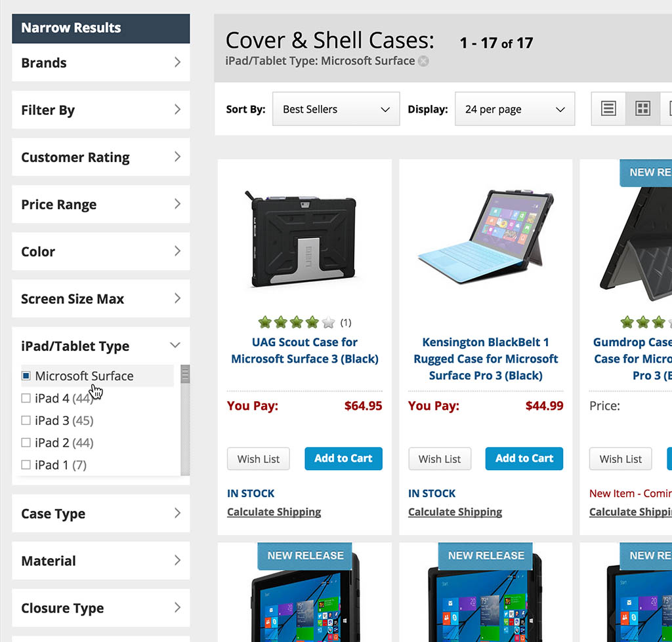Open the 24 per page display dropdown
This screenshot has width=672, height=642.
tap(514, 110)
